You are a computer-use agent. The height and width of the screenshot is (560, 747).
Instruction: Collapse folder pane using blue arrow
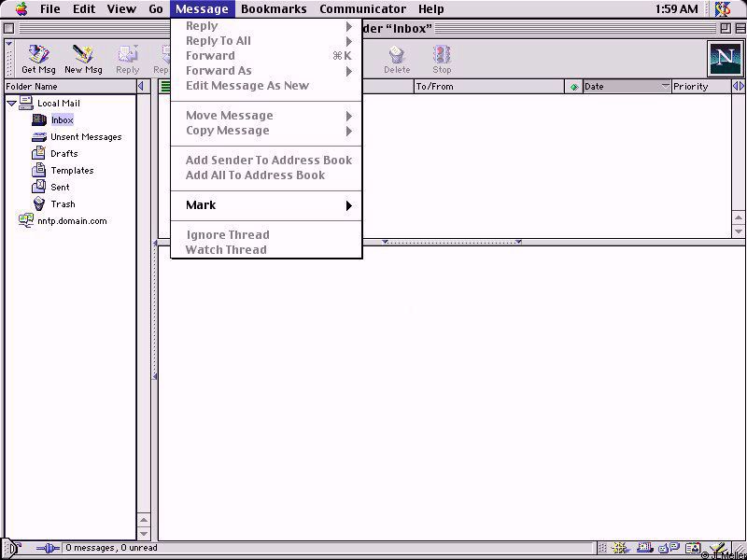coord(141,86)
